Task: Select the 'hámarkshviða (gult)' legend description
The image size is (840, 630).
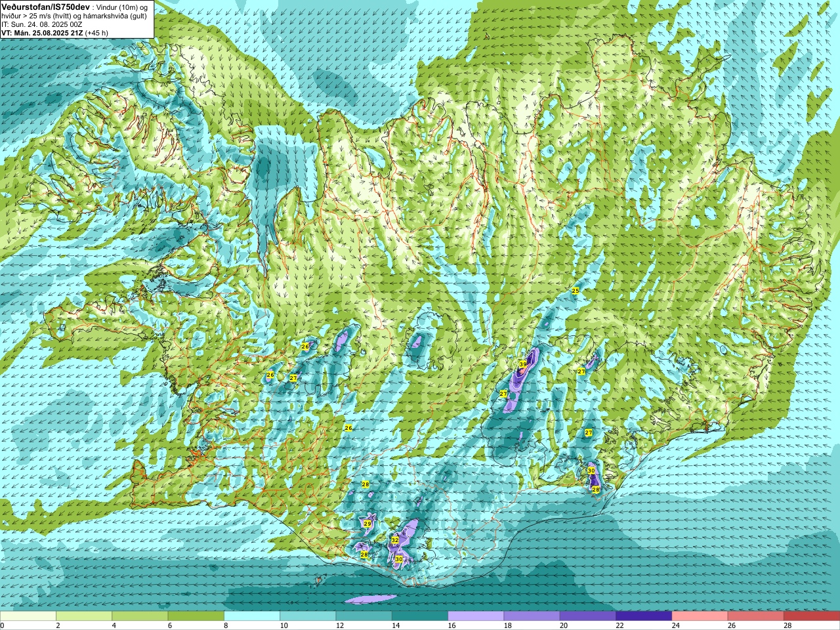Action: tap(114, 16)
